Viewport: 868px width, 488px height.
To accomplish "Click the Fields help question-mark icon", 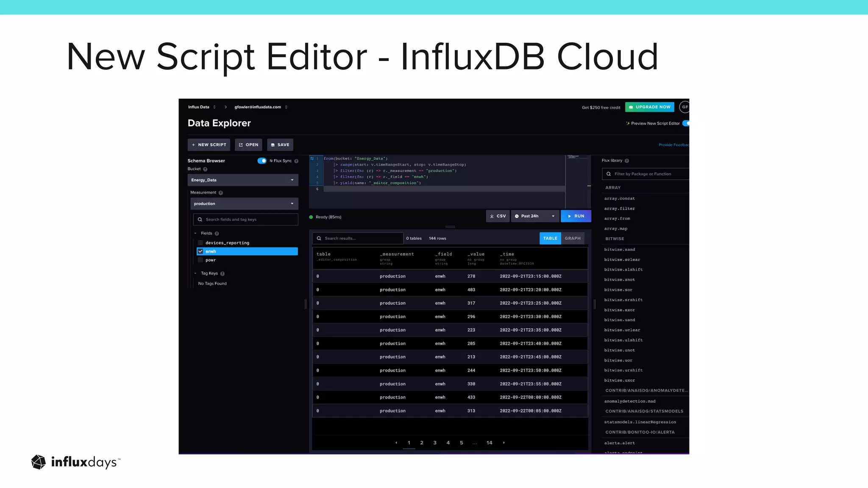I will coord(217,233).
